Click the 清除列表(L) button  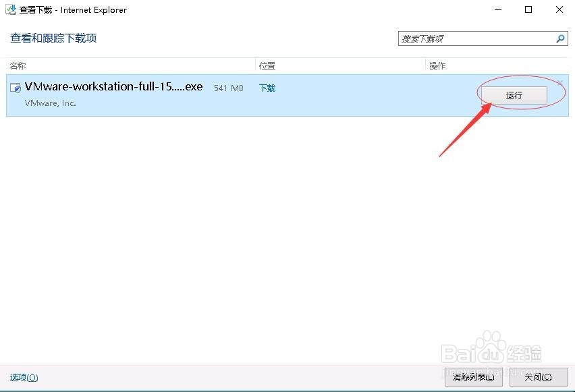pos(473,377)
